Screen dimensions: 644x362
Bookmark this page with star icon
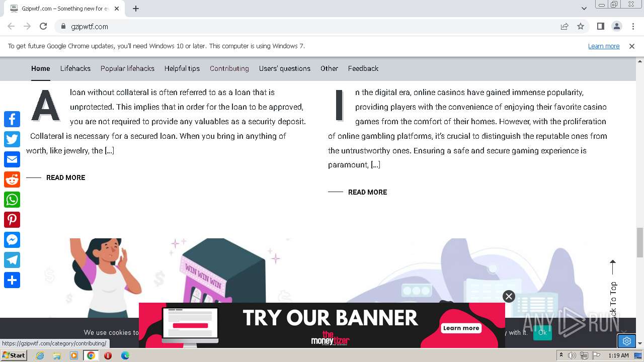(x=581, y=26)
